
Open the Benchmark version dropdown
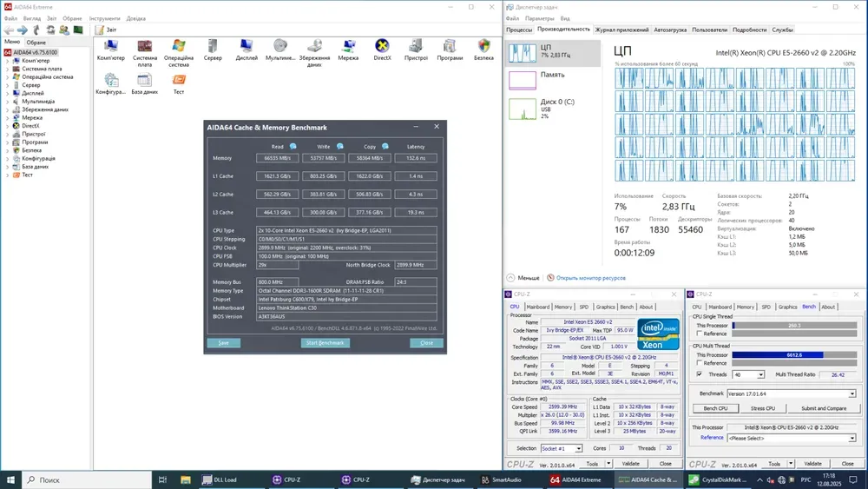[852, 393]
